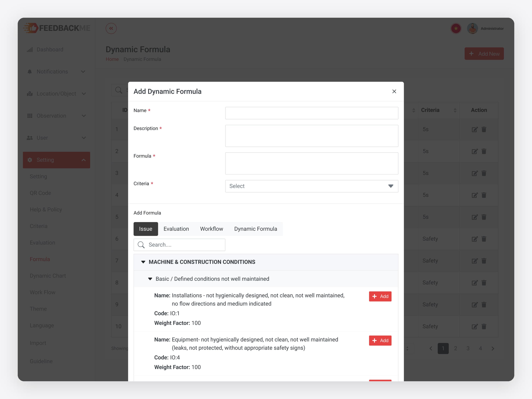Collapse the sidebar with double-chevron icon
The image size is (532, 399).
click(x=111, y=28)
